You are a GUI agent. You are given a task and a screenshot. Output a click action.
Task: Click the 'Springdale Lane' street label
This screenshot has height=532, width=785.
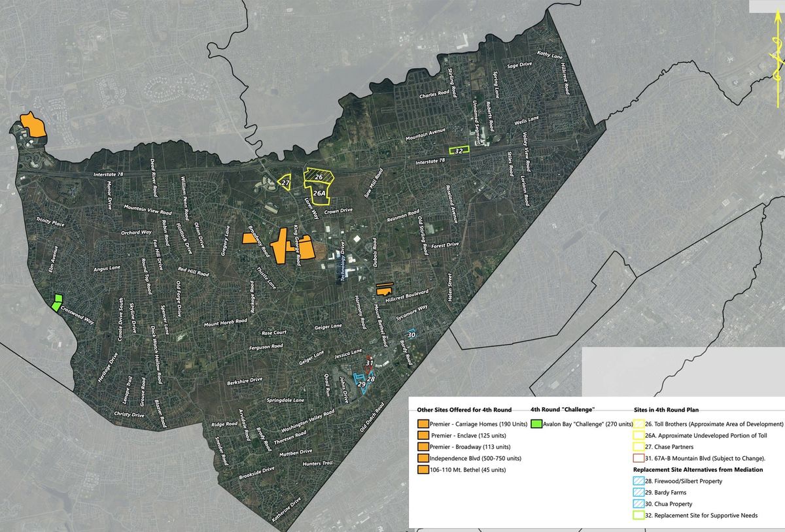(285, 399)
